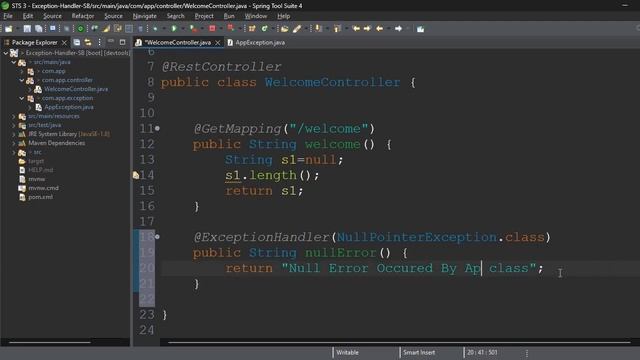Click the New Java Package toolbar icon
The width and height of the screenshot is (640, 360).
252,29
